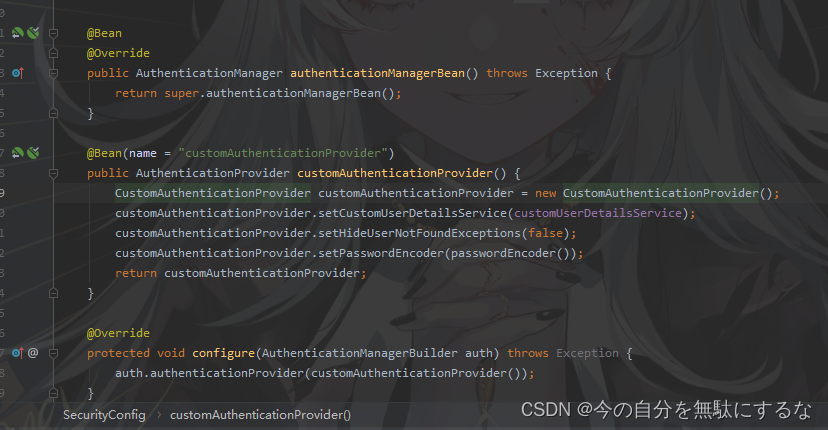Screen dimensions: 828x430
Task: Click the "customAuthenticationProvider" string in @Bean annotation
Action: 283,153
